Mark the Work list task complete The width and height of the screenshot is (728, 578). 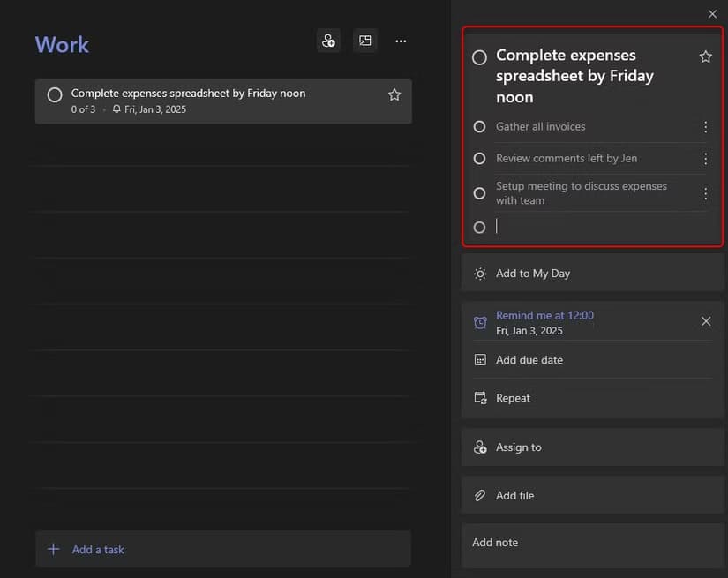pos(55,94)
